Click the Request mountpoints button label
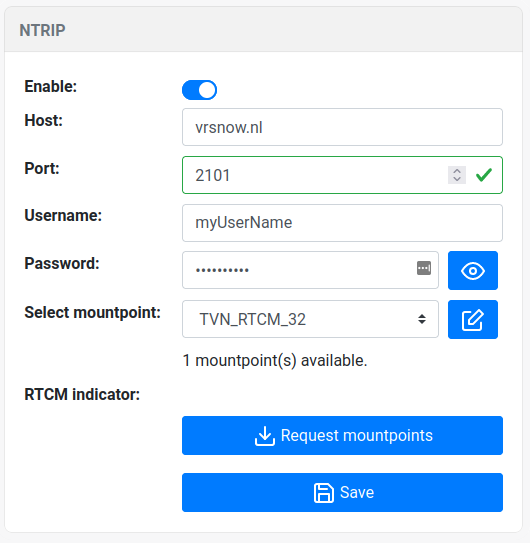 (x=356, y=435)
